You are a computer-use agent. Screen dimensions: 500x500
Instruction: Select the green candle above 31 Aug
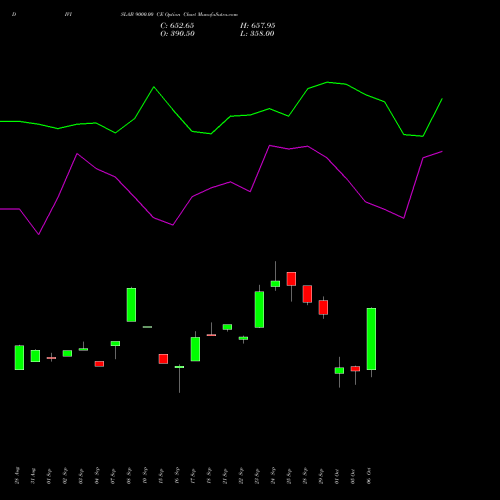point(35,356)
